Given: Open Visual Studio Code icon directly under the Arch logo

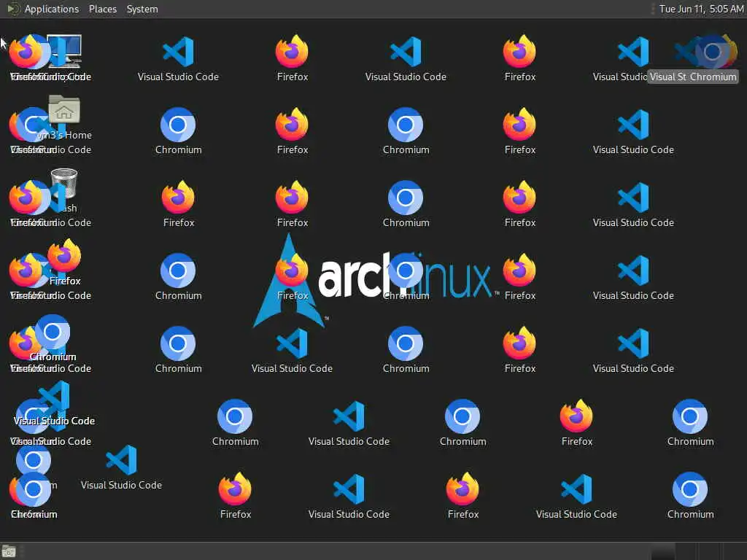Looking at the screenshot, I should coord(292,343).
